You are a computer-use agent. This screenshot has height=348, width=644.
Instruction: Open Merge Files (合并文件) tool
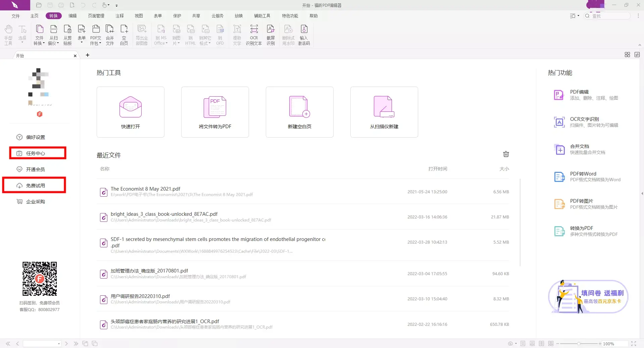click(110, 35)
